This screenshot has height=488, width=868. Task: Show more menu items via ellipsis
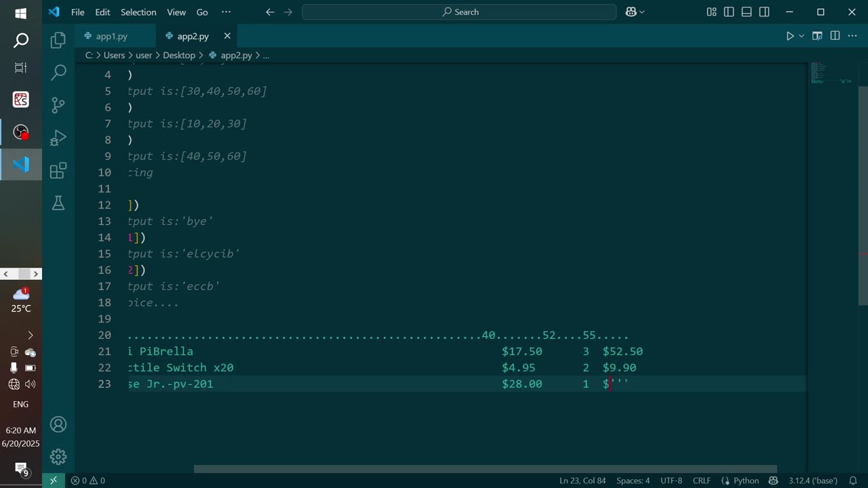[226, 12]
